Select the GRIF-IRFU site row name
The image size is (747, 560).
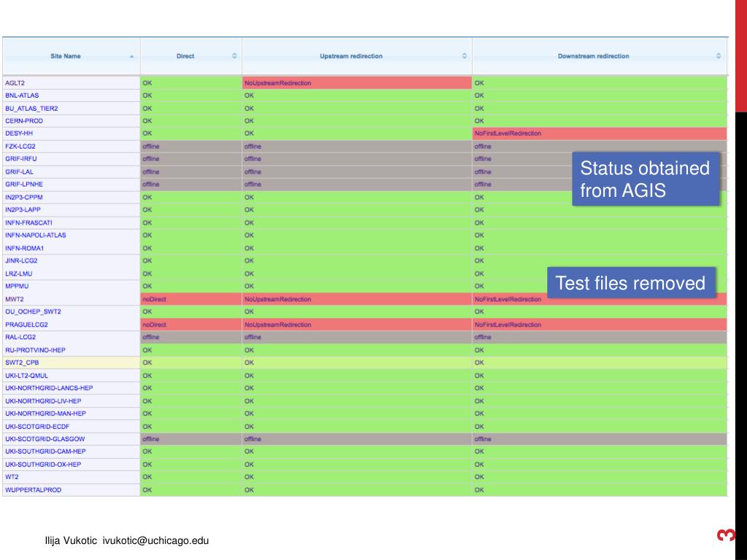[21, 158]
